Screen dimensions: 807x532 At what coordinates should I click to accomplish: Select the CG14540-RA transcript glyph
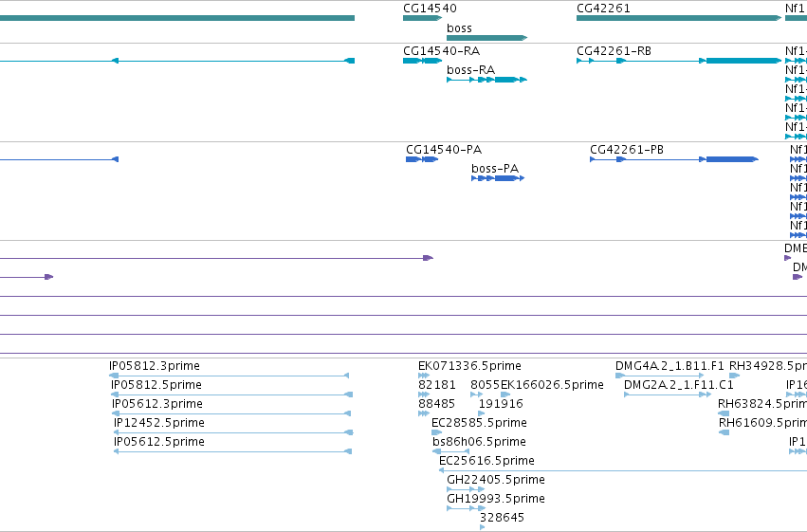click(423, 61)
